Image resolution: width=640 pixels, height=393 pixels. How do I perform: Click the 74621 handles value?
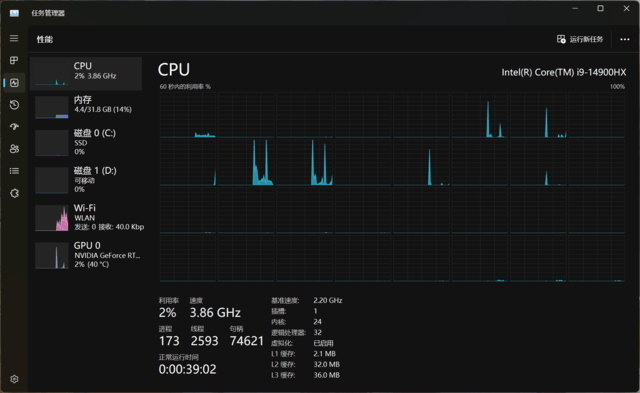247,341
